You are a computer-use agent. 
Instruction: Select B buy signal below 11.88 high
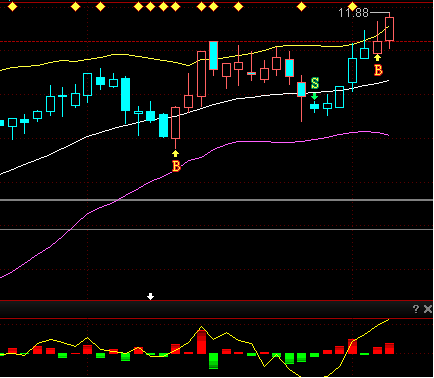tap(378, 70)
